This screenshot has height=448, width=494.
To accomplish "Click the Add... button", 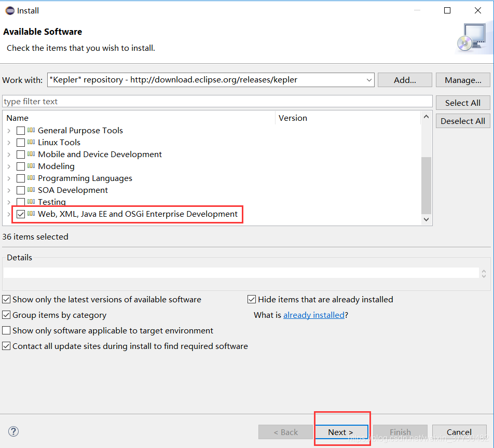I will 405,80.
